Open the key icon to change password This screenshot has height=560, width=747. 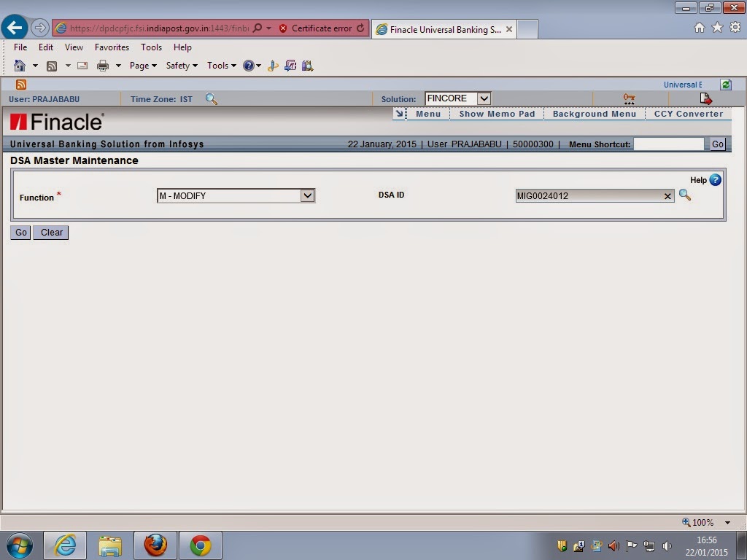[x=628, y=98]
